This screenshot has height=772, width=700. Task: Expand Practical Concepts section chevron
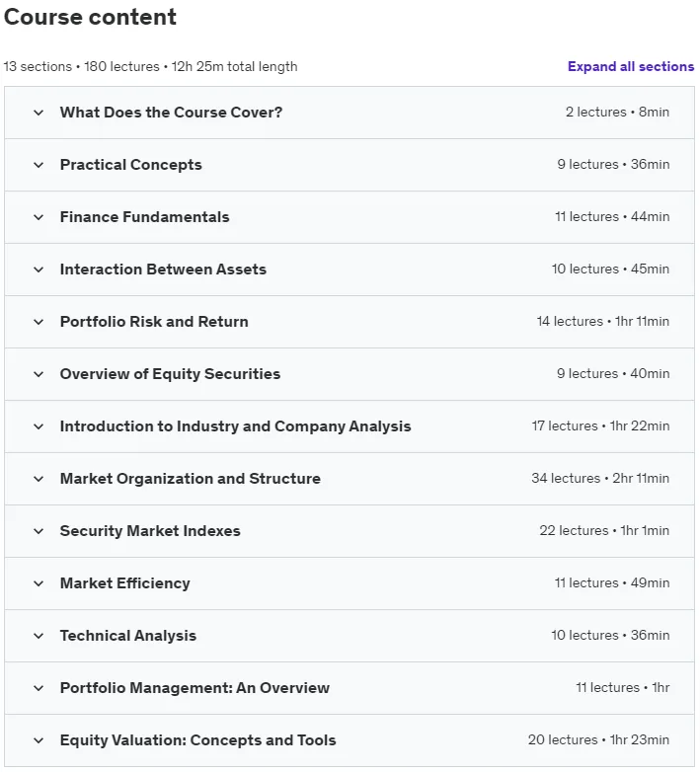click(39, 165)
